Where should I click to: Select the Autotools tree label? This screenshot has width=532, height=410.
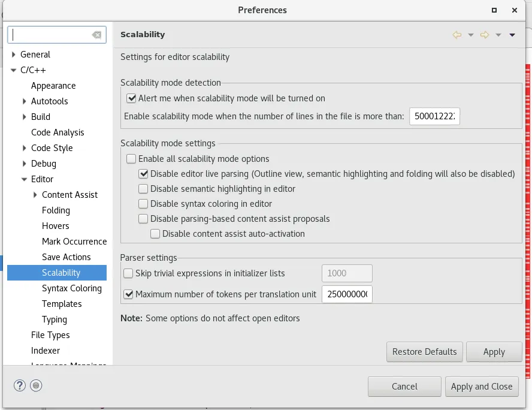point(50,101)
